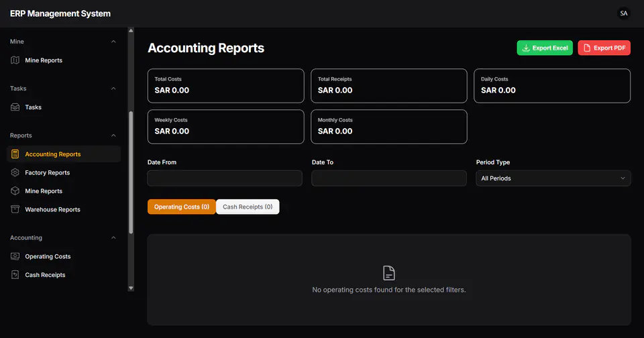Open Tasks page from sidebar
The image size is (644, 338).
64,107
